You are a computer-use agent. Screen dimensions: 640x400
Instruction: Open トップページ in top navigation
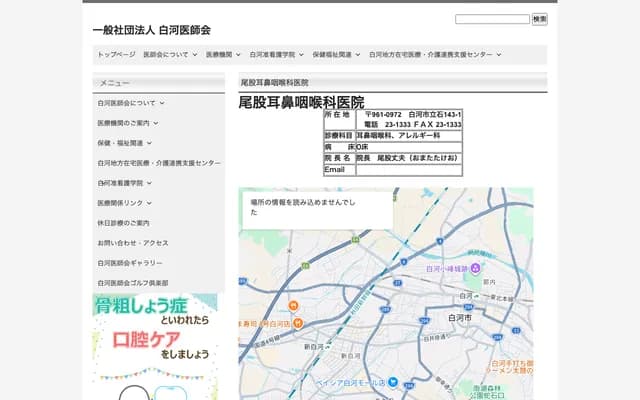coord(116,55)
